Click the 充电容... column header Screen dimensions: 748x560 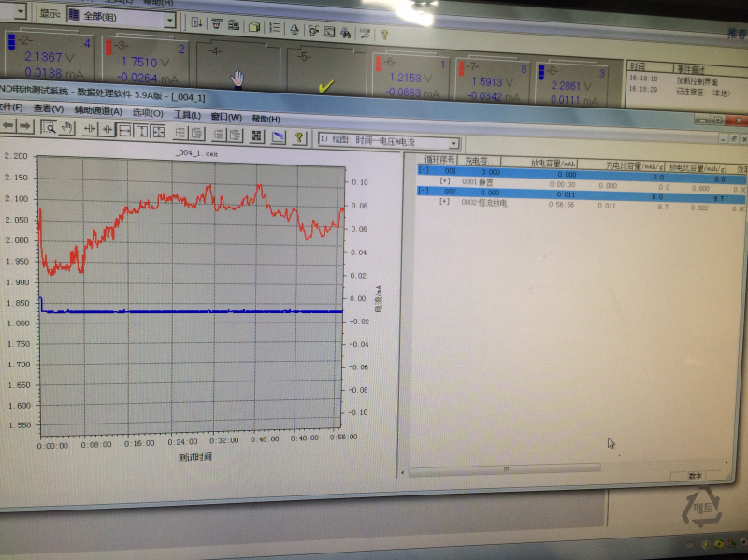pyautogui.click(x=480, y=161)
